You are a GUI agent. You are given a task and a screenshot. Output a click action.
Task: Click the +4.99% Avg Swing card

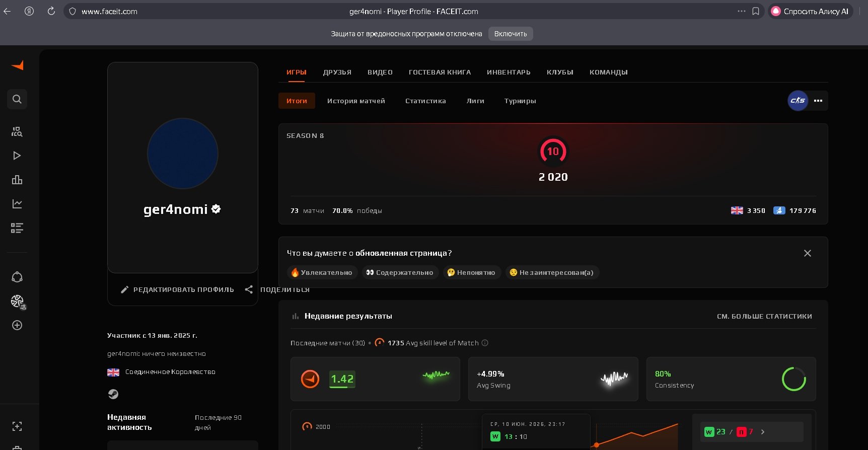point(553,379)
